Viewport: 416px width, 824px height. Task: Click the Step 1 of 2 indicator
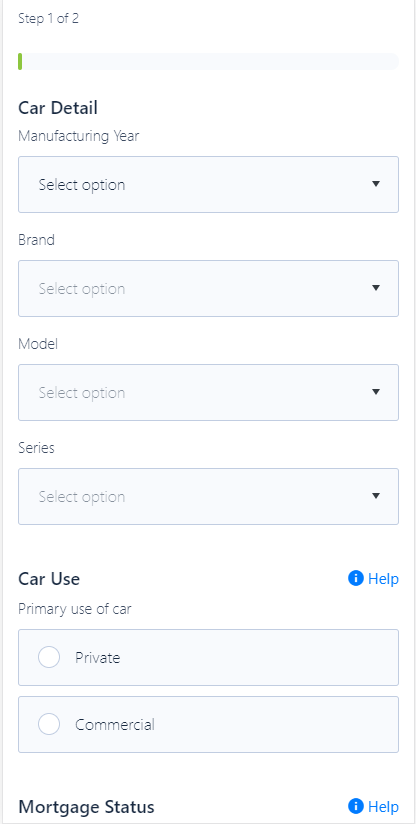pos(48,19)
